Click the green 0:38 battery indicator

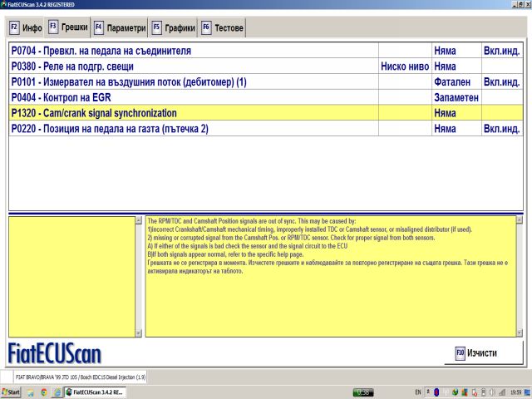pyautogui.click(x=363, y=392)
